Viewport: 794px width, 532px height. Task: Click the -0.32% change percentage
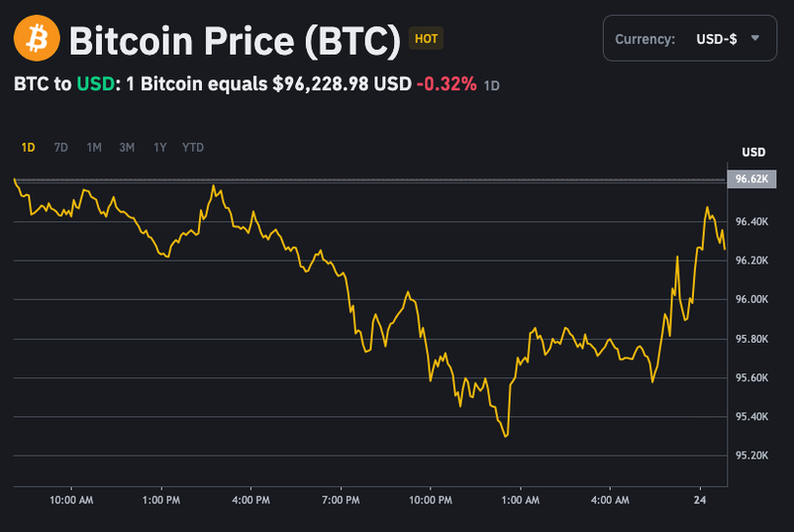click(x=446, y=84)
